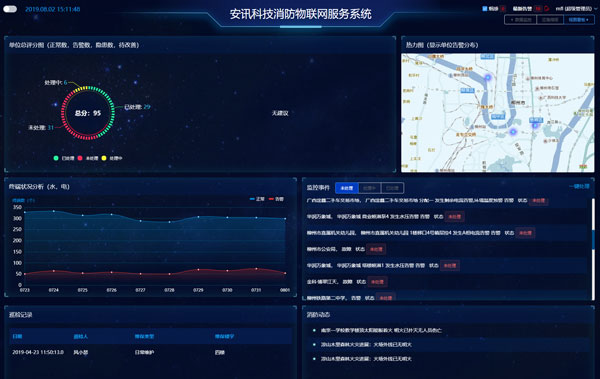Image resolution: width=600 pixels, height=379 pixels.
Task: Toggle green 已处理 legend dot under donut
Action: click(56, 158)
